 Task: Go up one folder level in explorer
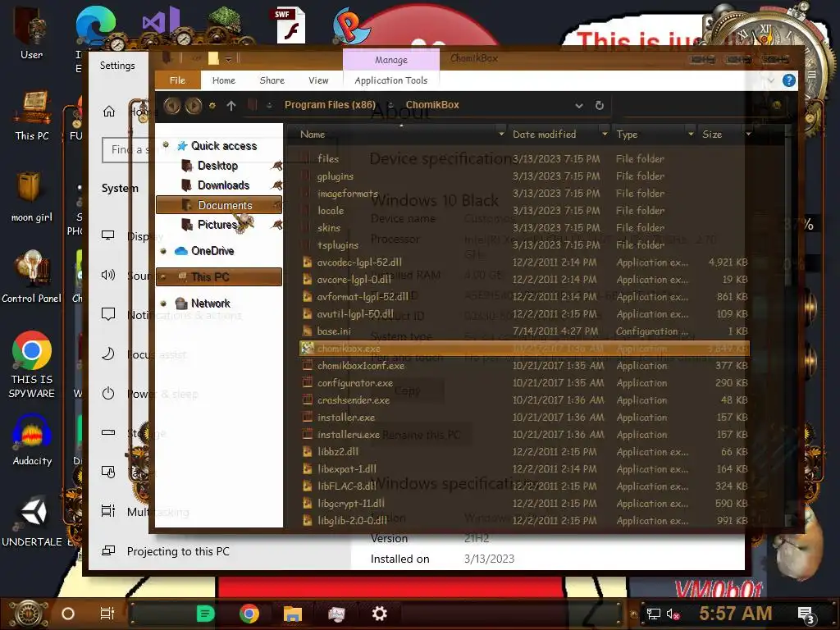coord(231,106)
